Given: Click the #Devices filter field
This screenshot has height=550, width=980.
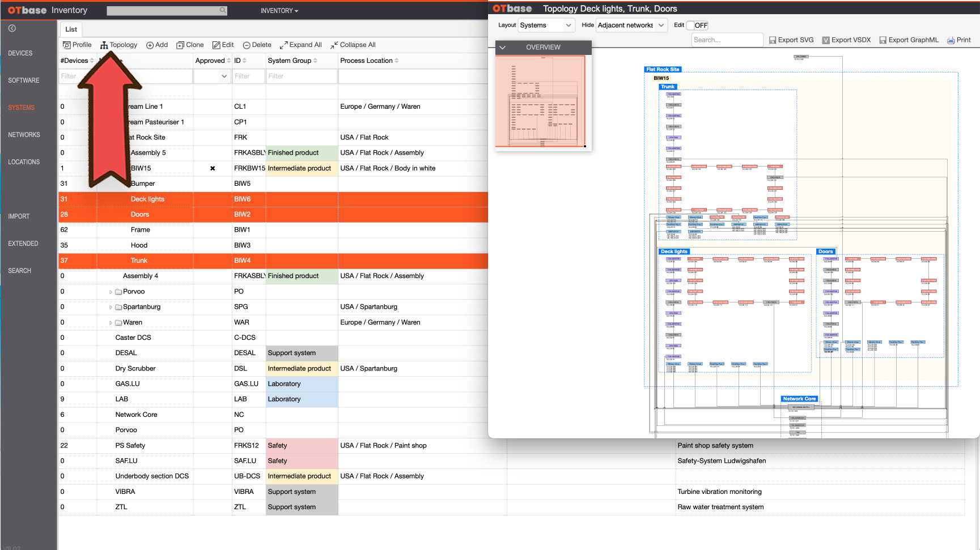Looking at the screenshot, I should coord(77,76).
